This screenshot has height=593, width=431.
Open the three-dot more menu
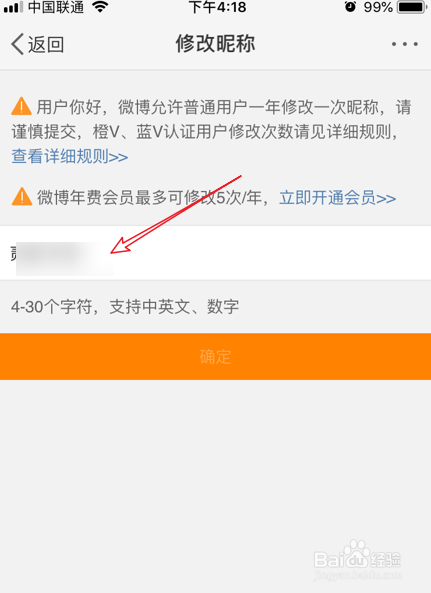pos(405,44)
